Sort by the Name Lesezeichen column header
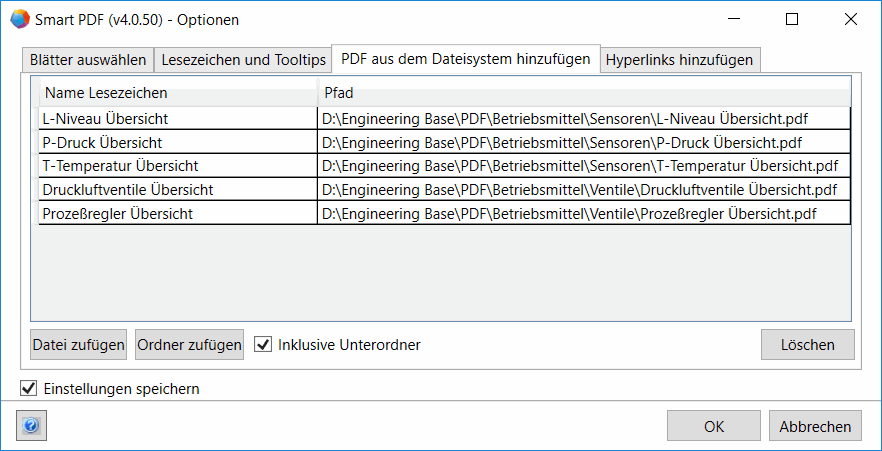 (x=178, y=93)
